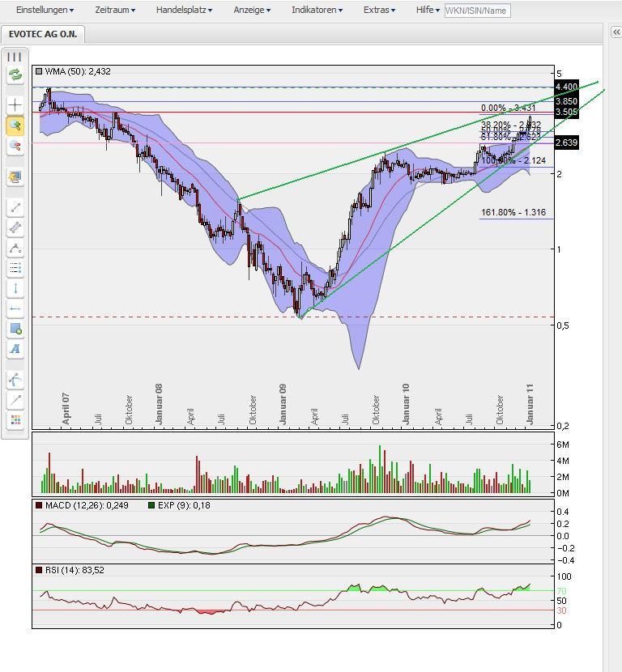Click the RSI 30 oversold level label
Screen dimensions: 622x672
561,610
